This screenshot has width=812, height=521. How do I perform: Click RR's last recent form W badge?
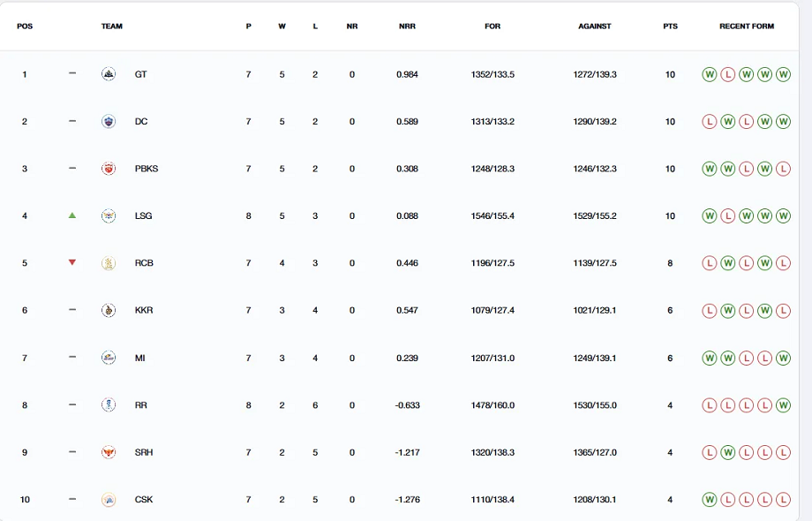[783, 405]
